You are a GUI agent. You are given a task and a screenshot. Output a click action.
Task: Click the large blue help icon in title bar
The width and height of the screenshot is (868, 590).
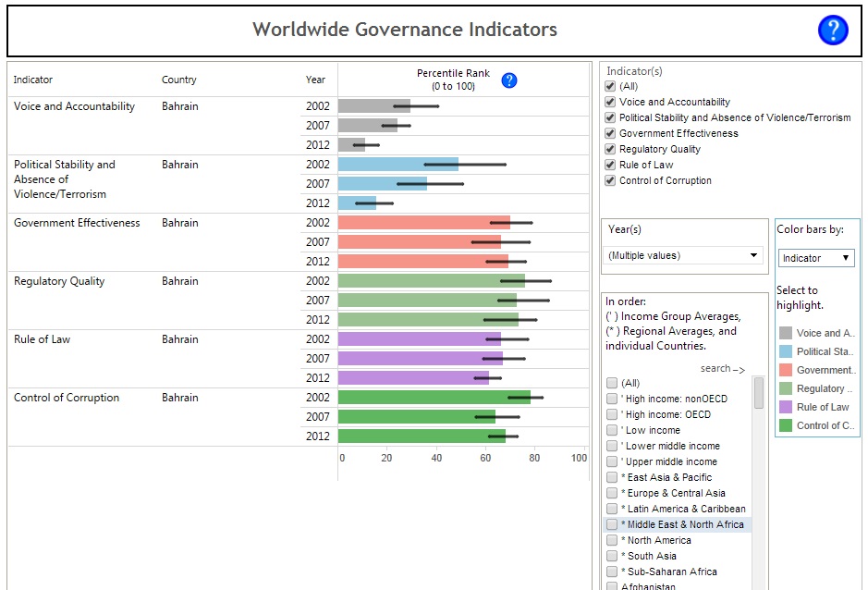tap(832, 31)
